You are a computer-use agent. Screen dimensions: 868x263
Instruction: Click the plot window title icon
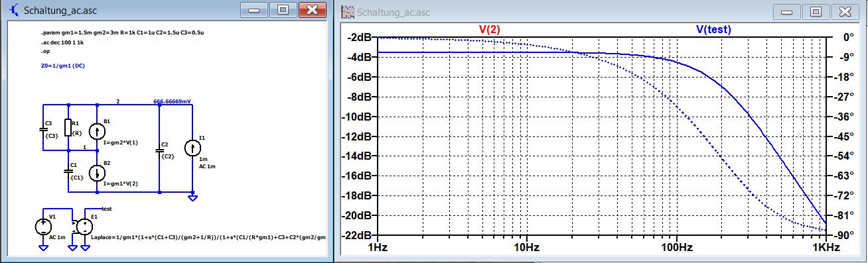tap(348, 12)
